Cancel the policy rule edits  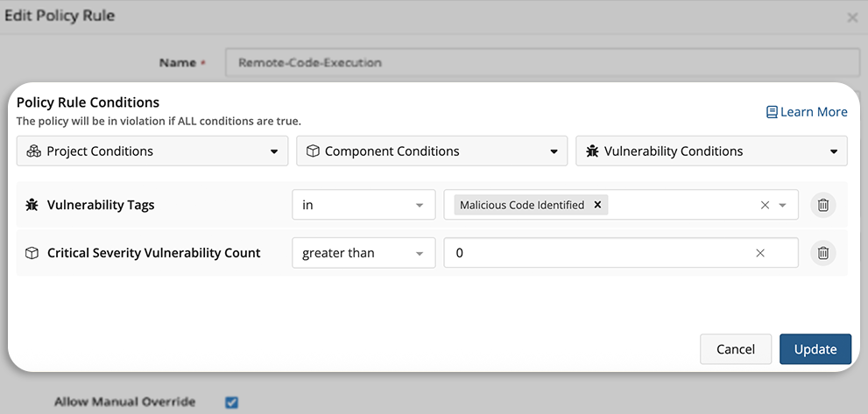pos(735,348)
